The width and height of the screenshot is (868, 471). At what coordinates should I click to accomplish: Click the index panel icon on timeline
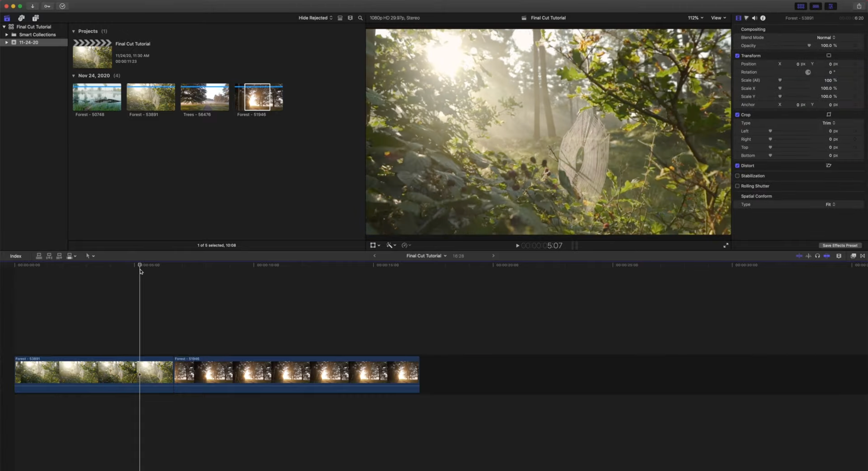click(x=16, y=256)
